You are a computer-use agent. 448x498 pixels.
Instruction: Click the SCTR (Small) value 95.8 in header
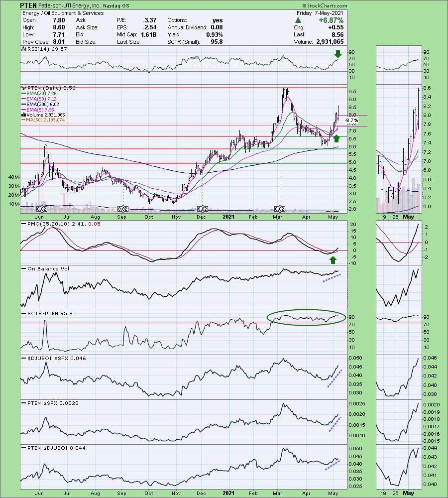click(x=217, y=42)
